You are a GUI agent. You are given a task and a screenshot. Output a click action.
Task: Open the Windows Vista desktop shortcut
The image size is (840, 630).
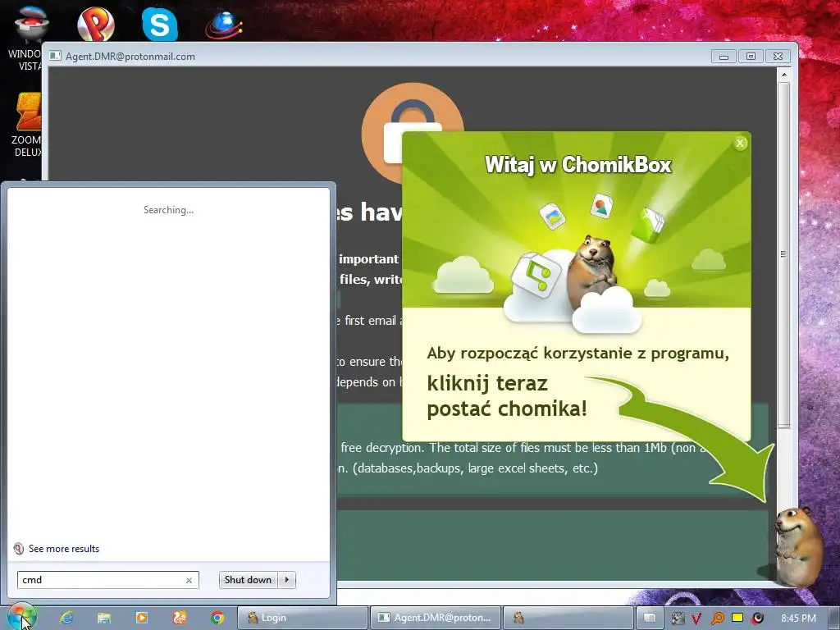(28, 38)
